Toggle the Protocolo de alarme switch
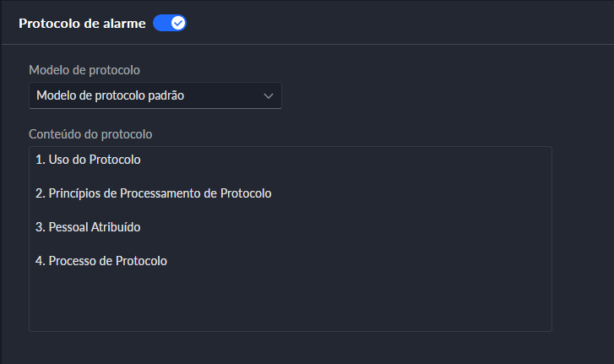614x364 pixels. (x=169, y=23)
